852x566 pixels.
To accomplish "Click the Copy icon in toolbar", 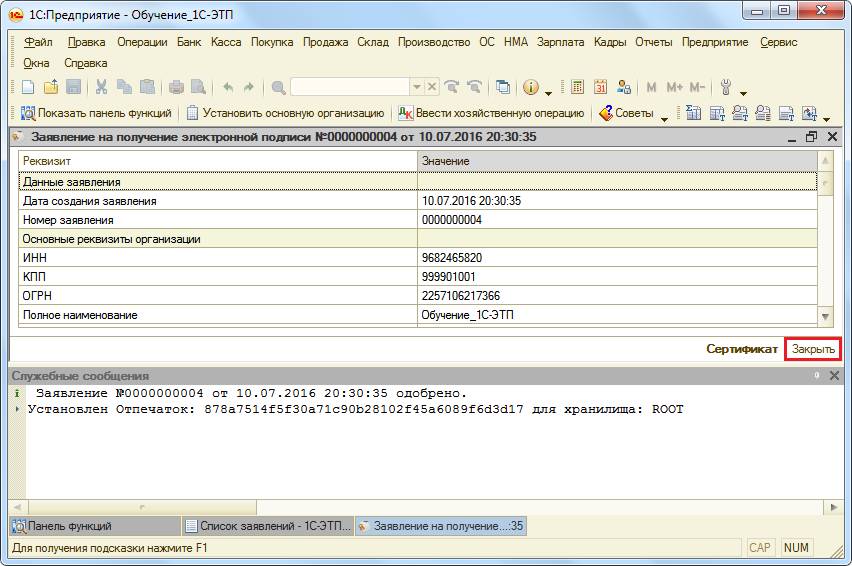I will [124, 87].
